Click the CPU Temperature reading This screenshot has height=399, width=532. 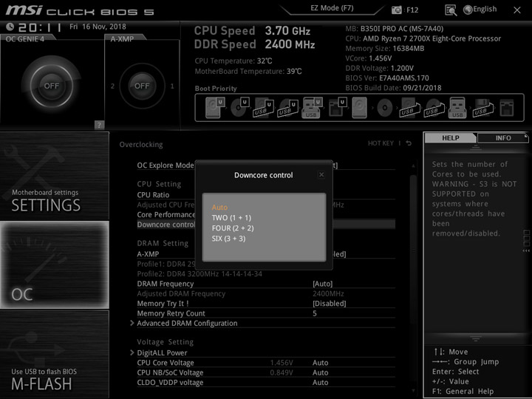pyautogui.click(x=233, y=61)
